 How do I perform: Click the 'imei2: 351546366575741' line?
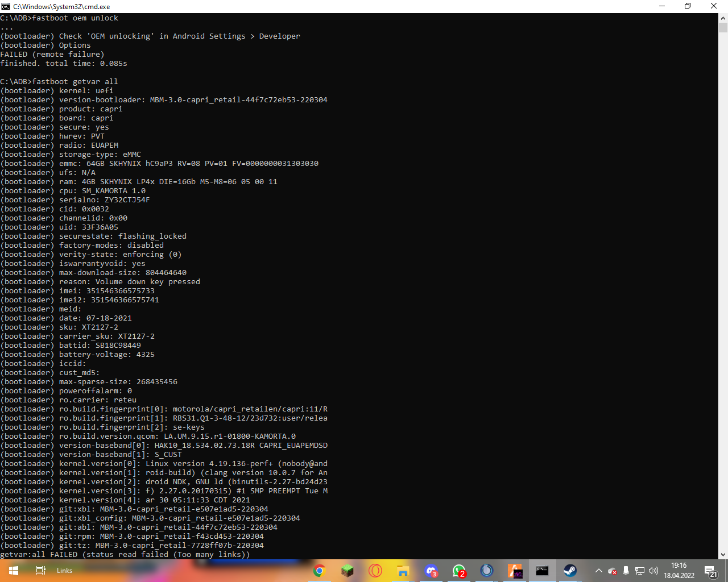tap(80, 300)
